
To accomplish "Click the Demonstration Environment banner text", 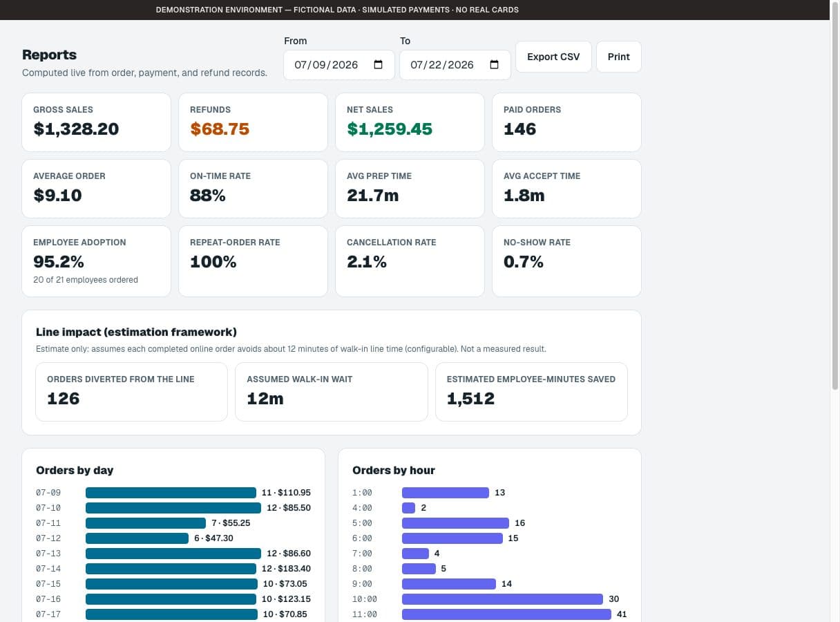I will tap(337, 10).
